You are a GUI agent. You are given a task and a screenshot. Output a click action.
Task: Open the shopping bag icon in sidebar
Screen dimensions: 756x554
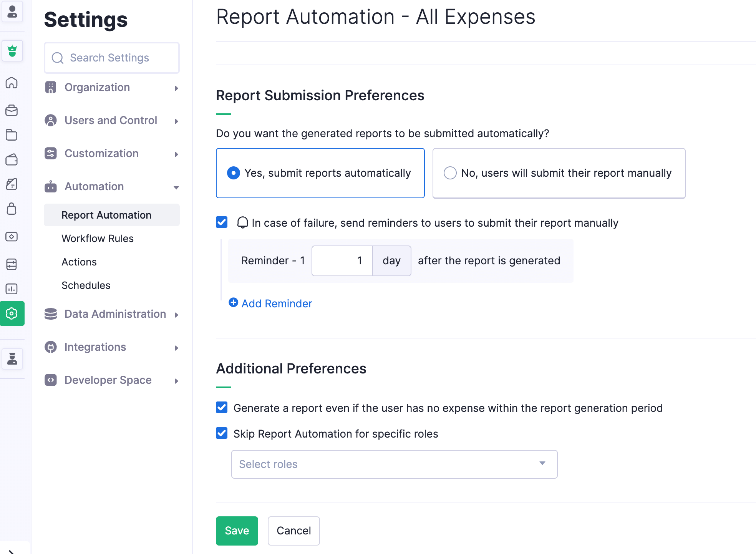click(x=12, y=209)
